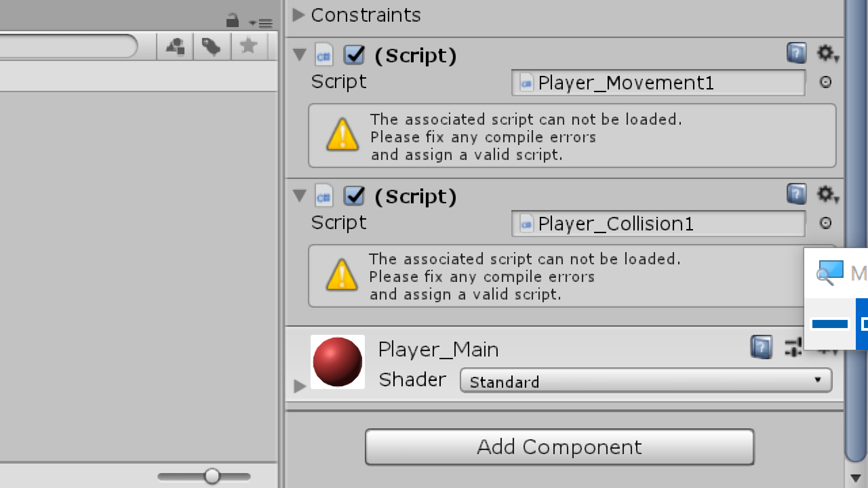
Task: Click the lock icon above the Inspector
Action: coord(233,21)
